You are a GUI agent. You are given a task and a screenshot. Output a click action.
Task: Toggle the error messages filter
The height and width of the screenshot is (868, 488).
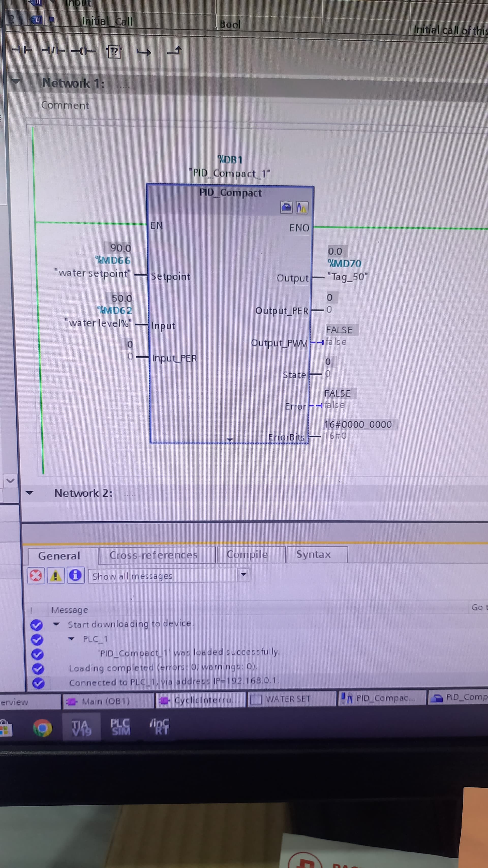[36, 575]
